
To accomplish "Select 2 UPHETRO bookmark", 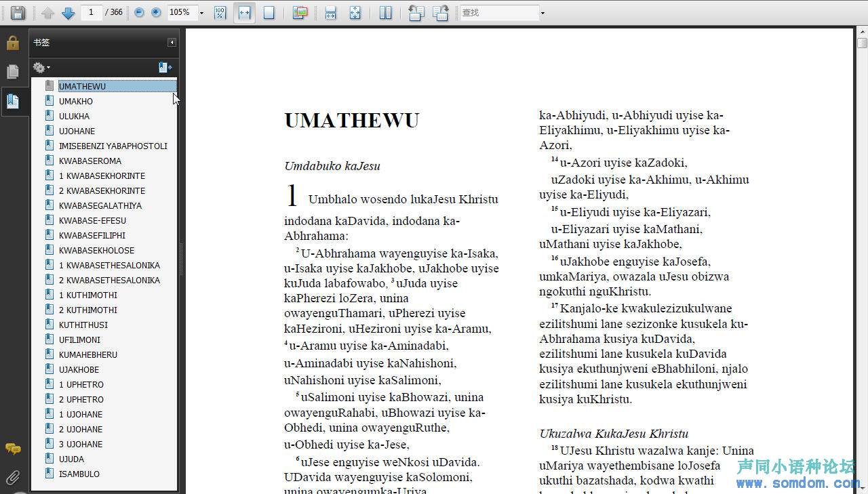I will (81, 399).
